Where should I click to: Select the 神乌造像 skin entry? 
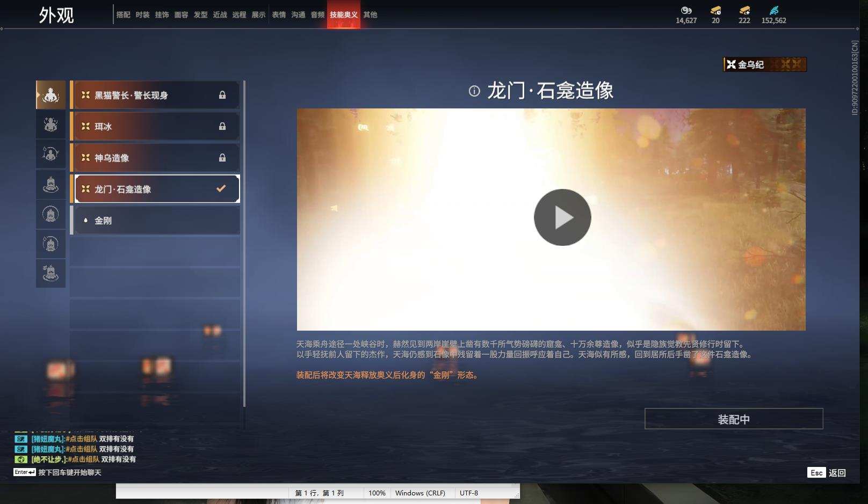point(155,158)
